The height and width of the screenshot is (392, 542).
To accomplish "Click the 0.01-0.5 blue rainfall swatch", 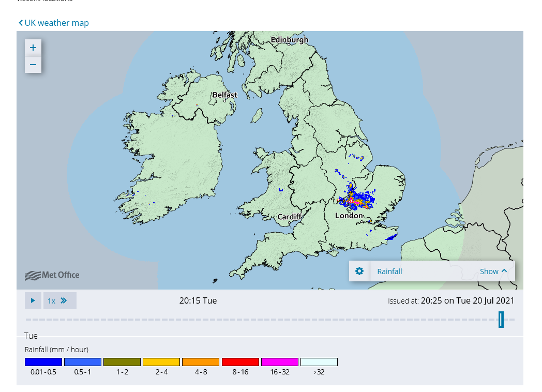I will tap(43, 361).
